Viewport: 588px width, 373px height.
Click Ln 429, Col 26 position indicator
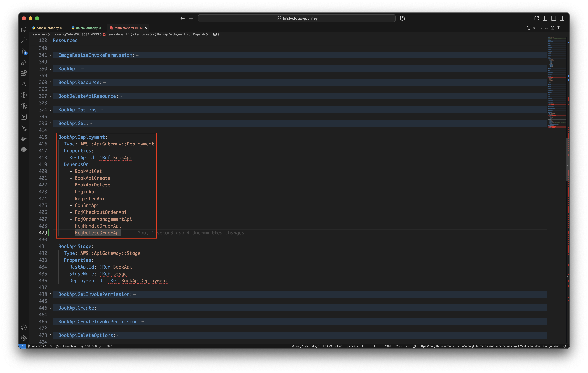pyautogui.click(x=332, y=346)
